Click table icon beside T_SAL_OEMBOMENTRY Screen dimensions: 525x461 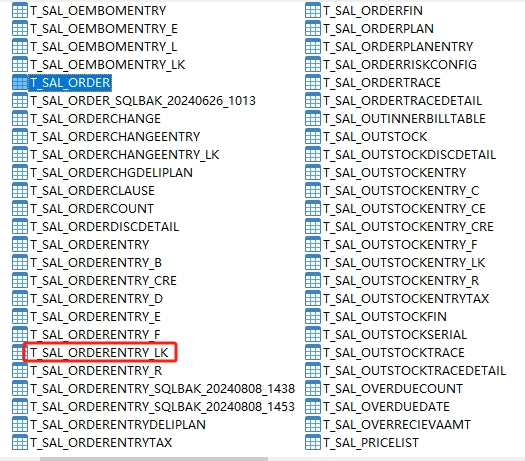(x=19, y=11)
